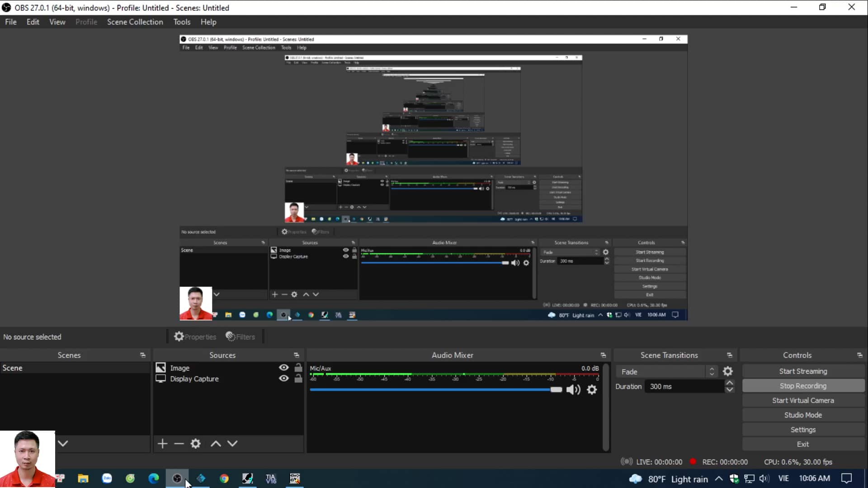
Task: Open the Help menu
Action: [x=208, y=22]
